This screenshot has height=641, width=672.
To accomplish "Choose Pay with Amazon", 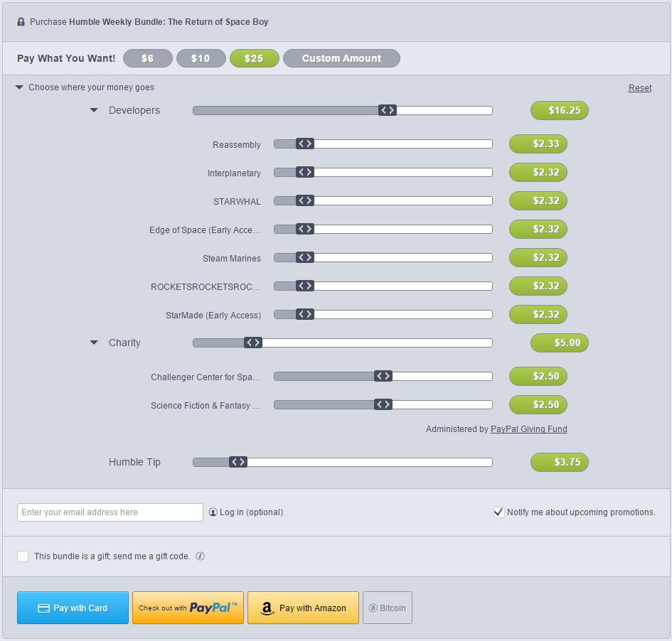I will pos(303,608).
